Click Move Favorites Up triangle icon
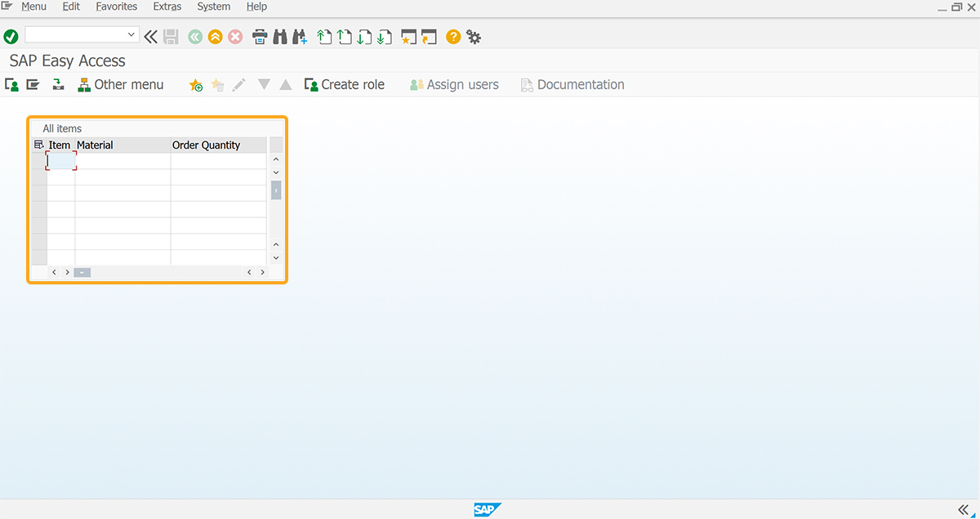 286,84
